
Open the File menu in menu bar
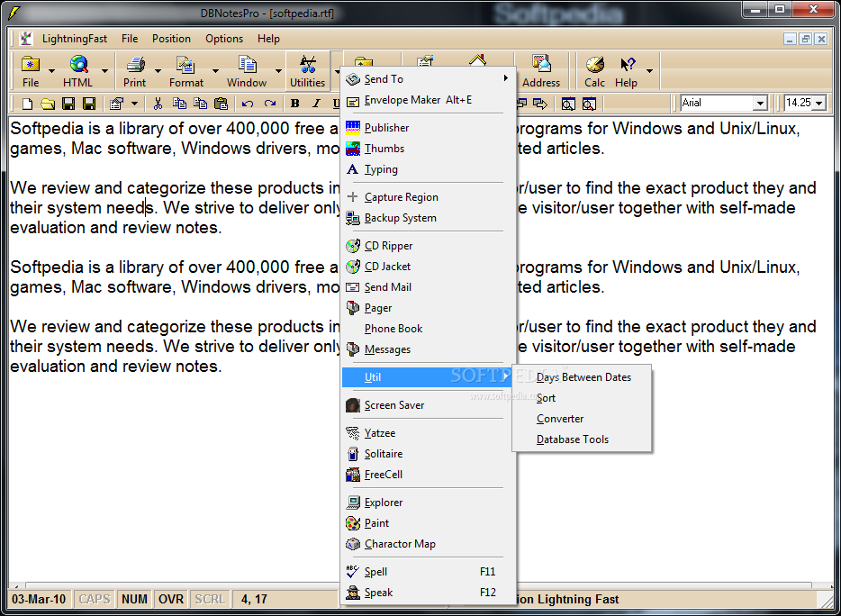click(130, 39)
